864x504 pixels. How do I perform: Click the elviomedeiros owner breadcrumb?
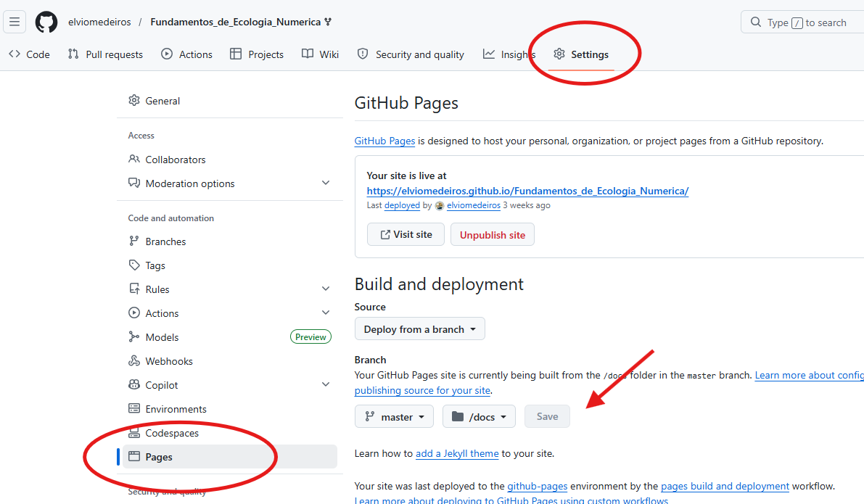click(x=99, y=22)
